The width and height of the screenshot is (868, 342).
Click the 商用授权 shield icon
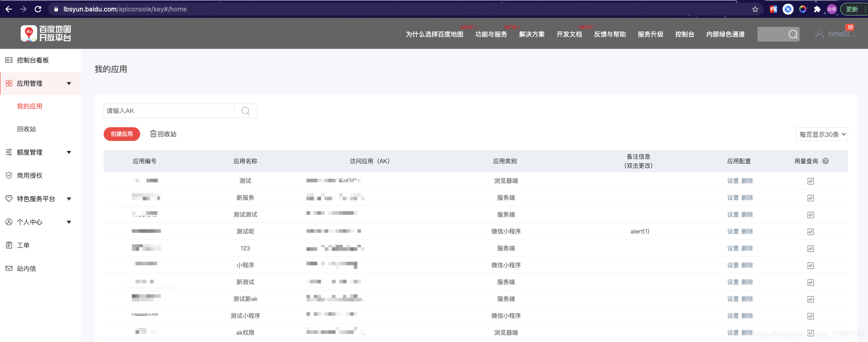tap(9, 176)
